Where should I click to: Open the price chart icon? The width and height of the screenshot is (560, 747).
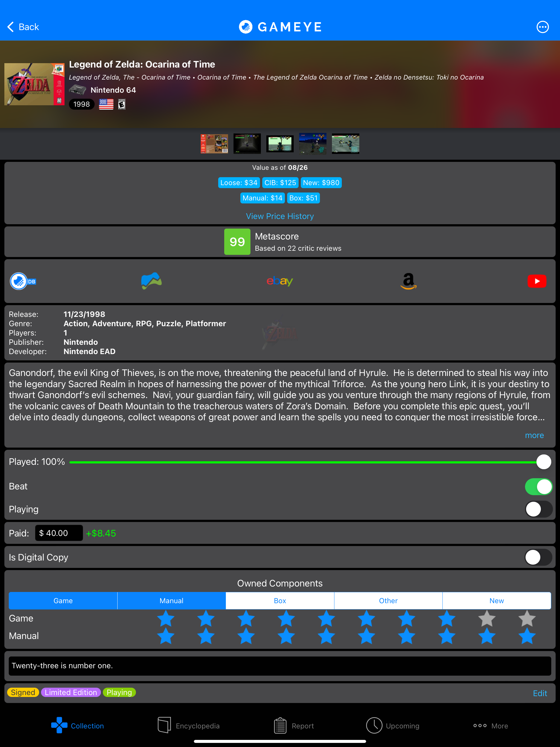click(x=151, y=281)
